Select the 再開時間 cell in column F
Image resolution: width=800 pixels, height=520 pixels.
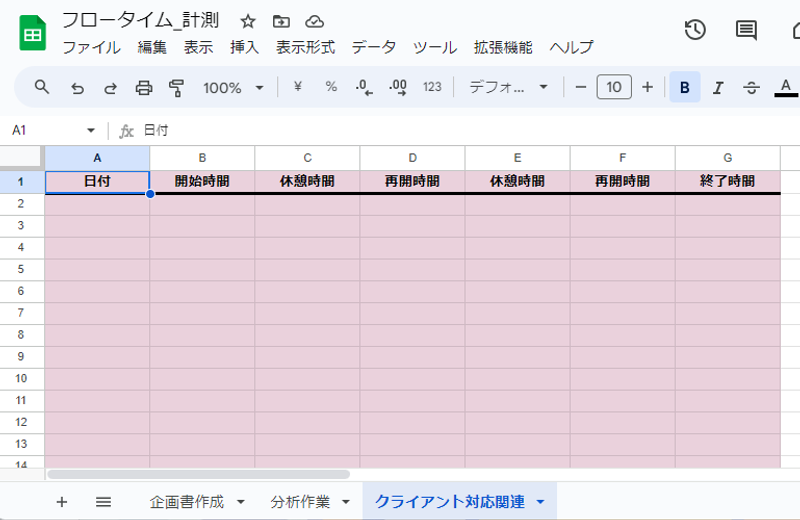pyautogui.click(x=622, y=182)
